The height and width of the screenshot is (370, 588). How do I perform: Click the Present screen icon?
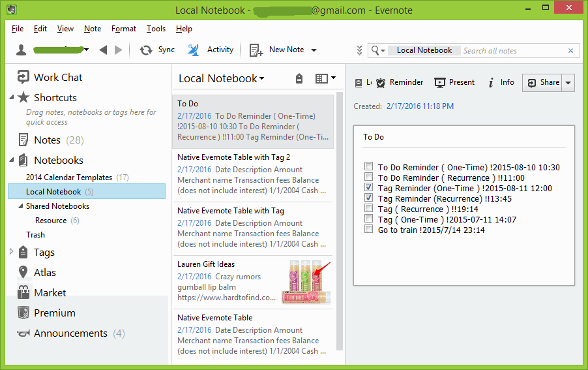tap(440, 83)
